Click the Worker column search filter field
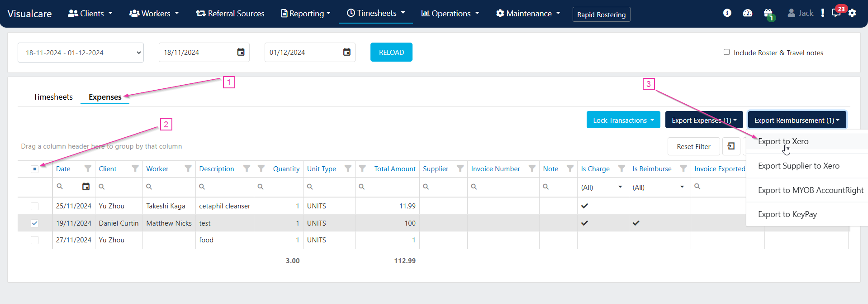 (169, 187)
